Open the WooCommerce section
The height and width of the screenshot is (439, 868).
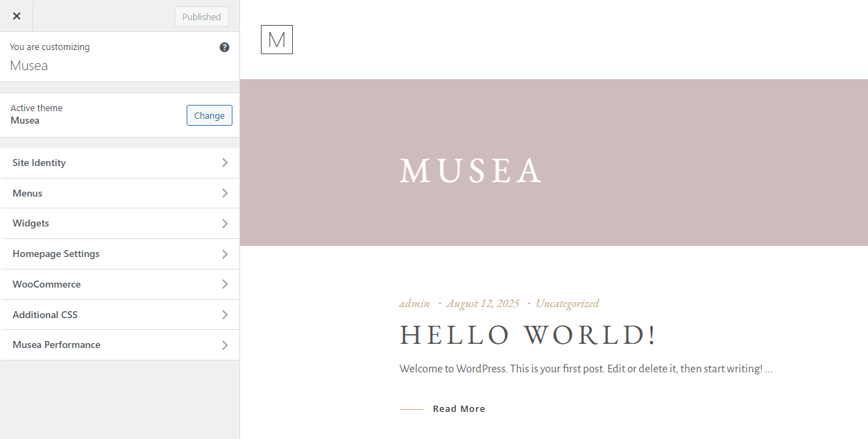pos(119,284)
